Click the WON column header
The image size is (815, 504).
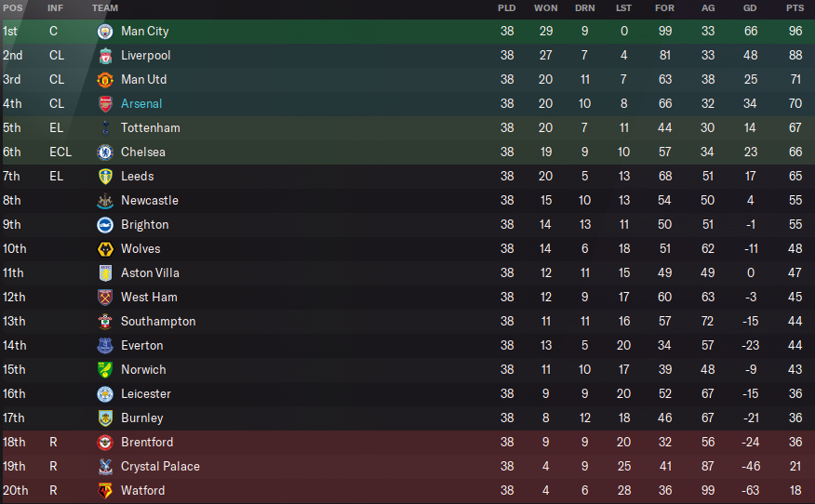coord(546,8)
